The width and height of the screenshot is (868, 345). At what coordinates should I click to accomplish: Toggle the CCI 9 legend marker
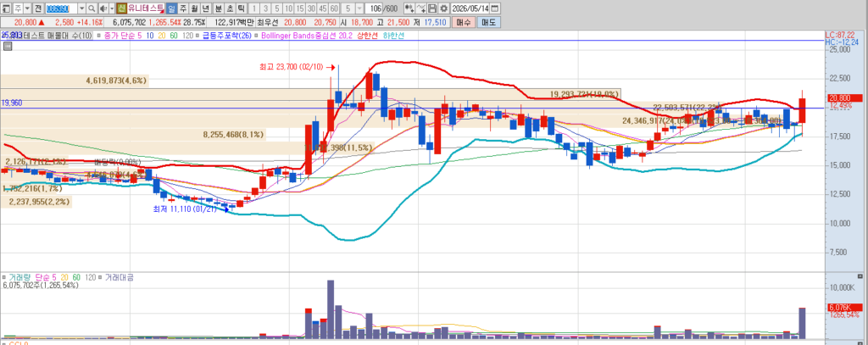(x=4, y=343)
